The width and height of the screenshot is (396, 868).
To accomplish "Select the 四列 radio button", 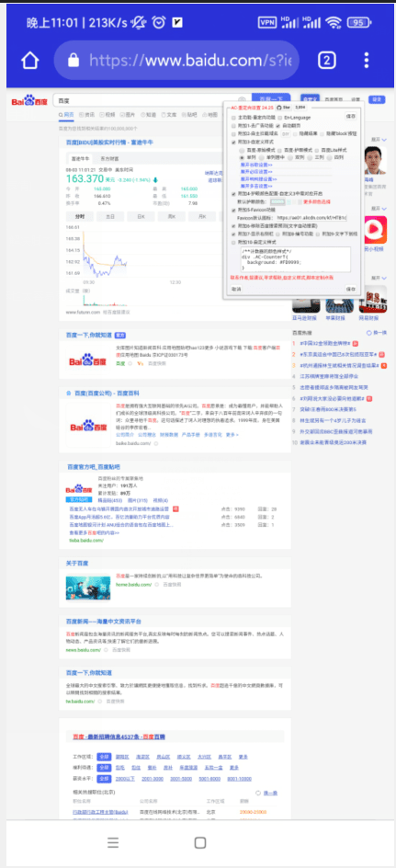I will pyautogui.click(x=329, y=157).
